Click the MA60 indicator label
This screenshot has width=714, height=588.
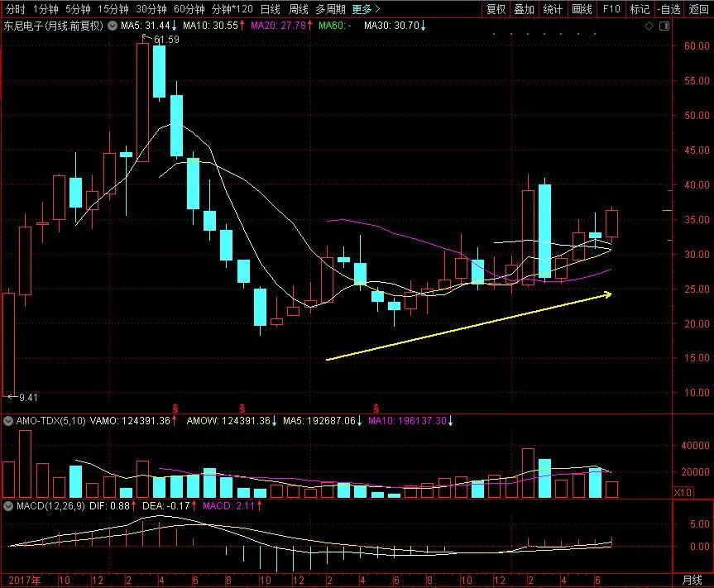335,26
